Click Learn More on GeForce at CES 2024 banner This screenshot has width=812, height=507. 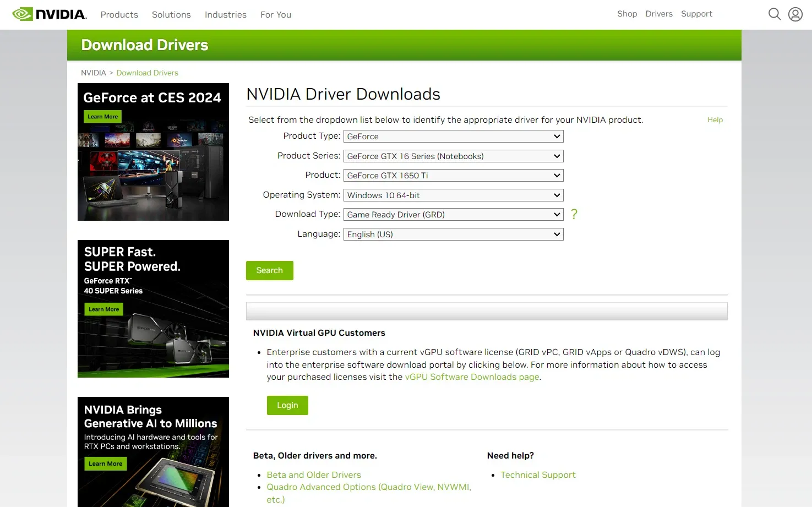point(102,117)
